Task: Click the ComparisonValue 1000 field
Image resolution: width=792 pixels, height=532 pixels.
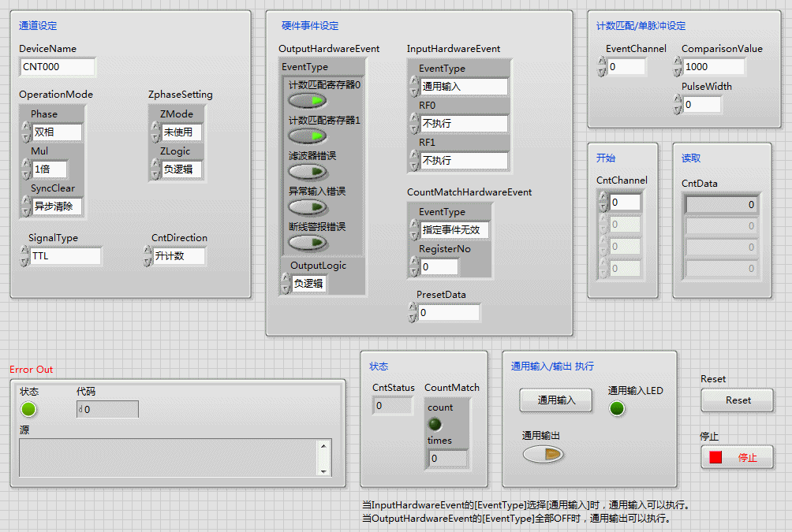Action: pos(713,67)
